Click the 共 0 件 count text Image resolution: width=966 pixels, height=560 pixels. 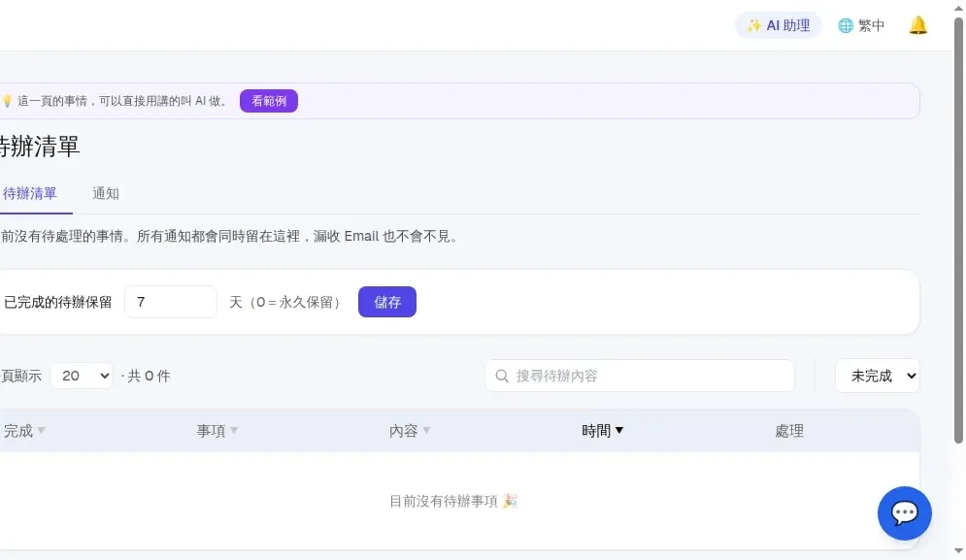pos(149,376)
